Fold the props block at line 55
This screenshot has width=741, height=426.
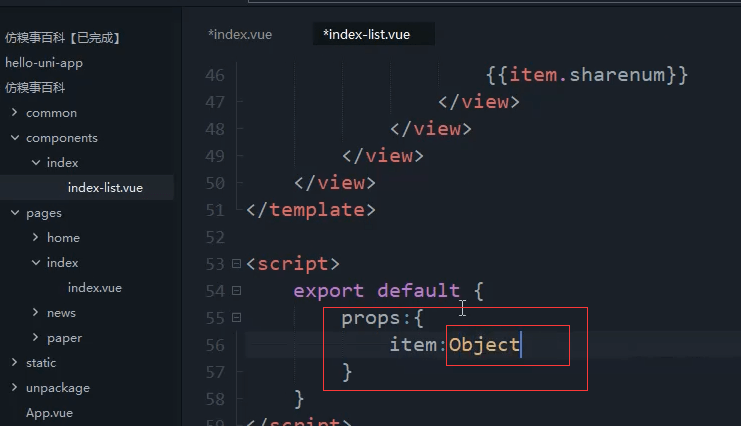point(236,318)
